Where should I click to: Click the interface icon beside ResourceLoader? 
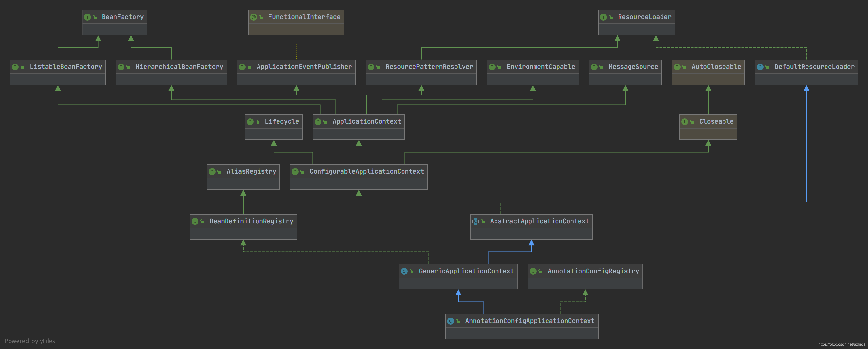click(603, 17)
